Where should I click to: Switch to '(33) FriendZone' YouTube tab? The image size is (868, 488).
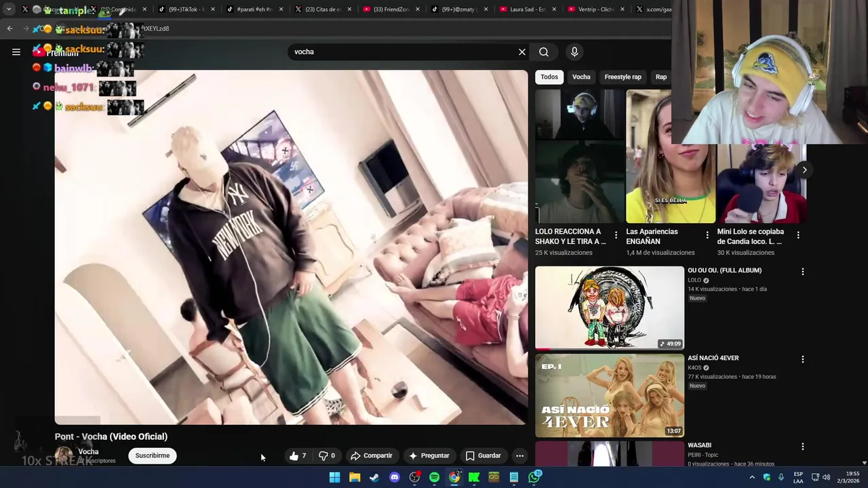(x=391, y=9)
